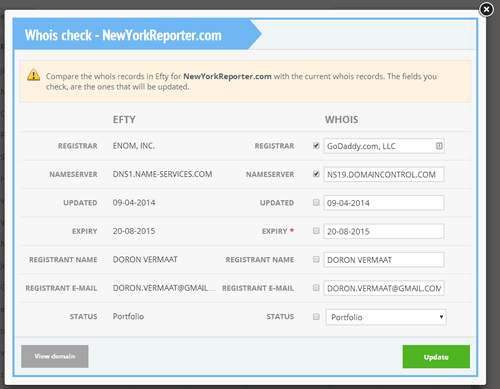Click the green Update button
This screenshot has width=500, height=389.
436,357
